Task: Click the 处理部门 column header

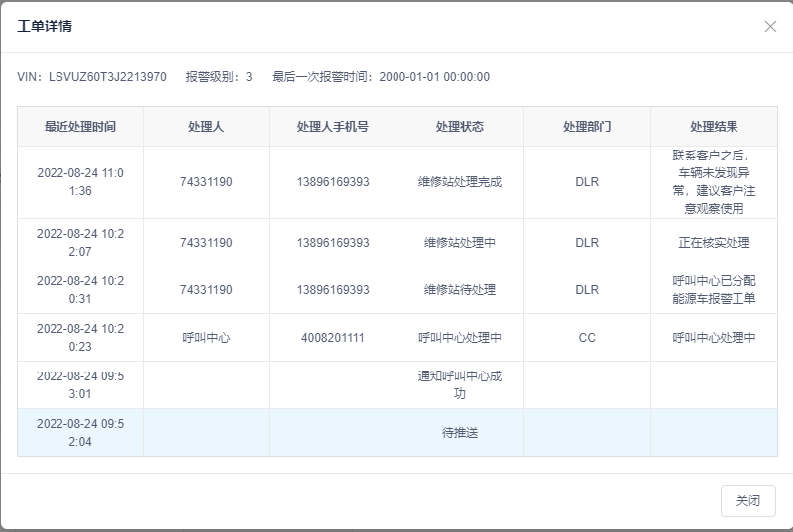Action: [x=587, y=127]
